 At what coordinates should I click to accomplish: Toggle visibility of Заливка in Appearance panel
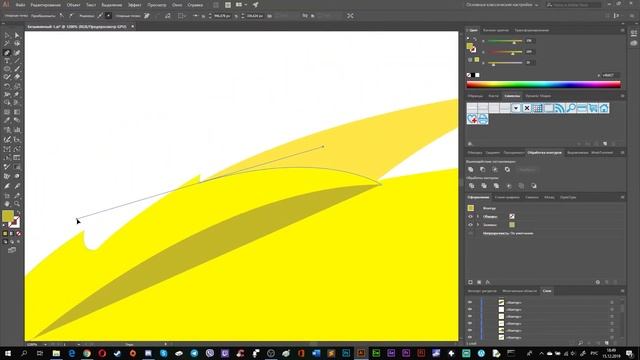470,225
